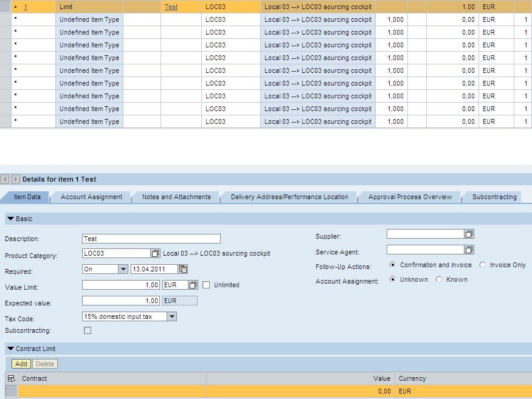This screenshot has height=399, width=532.
Task: Open the Required 'On' dropdown
Action: pyautogui.click(x=123, y=269)
